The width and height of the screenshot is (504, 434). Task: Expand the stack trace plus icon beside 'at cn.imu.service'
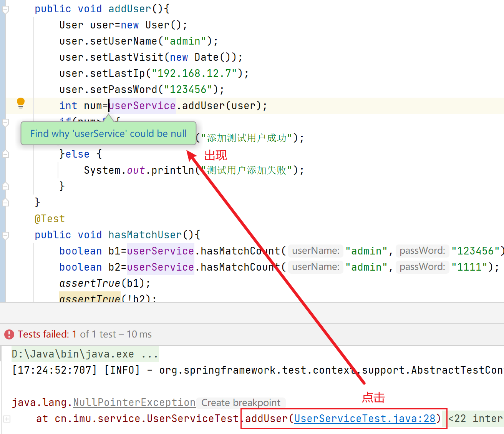pyautogui.click(x=7, y=419)
